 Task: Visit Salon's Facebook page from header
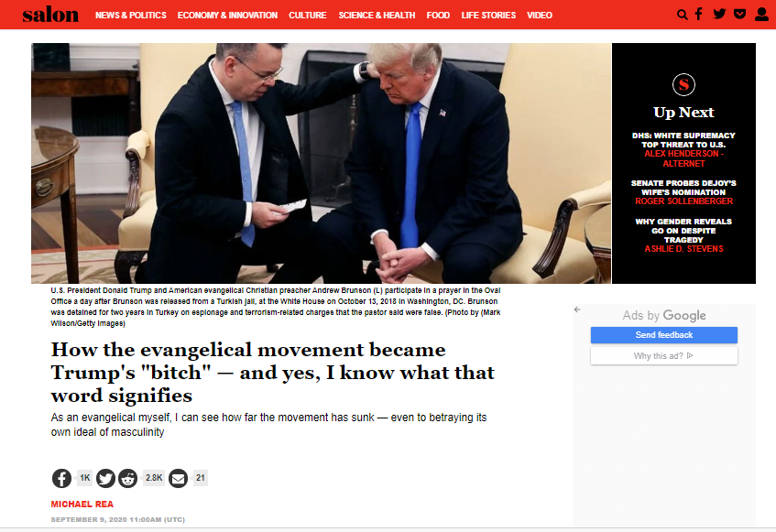point(699,15)
